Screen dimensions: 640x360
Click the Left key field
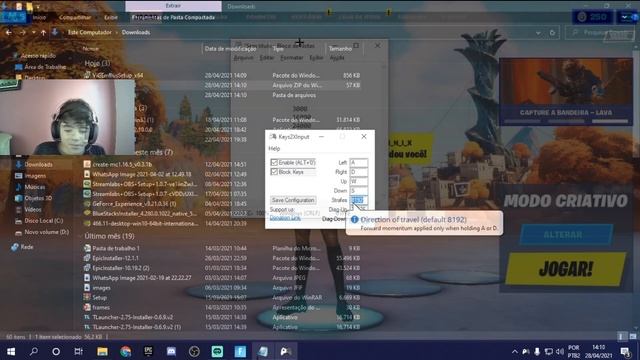click(358, 162)
